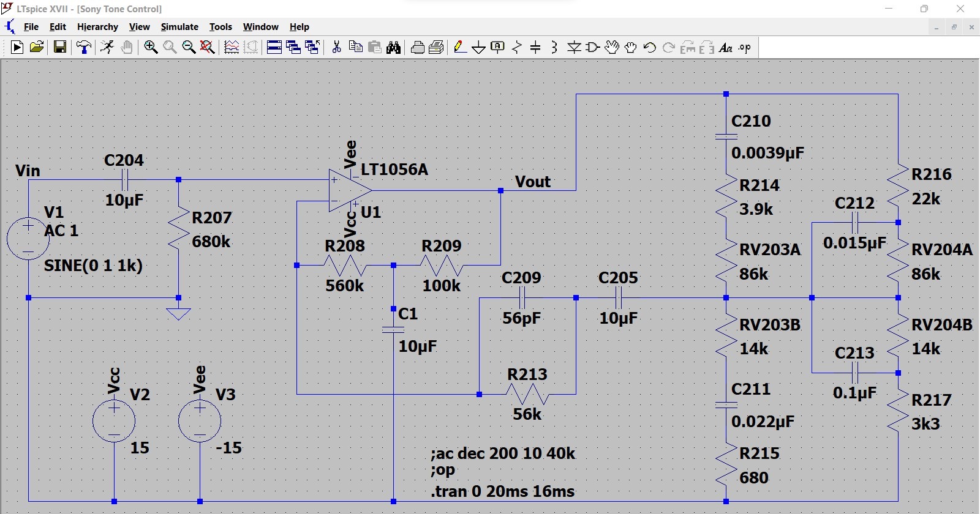Image resolution: width=980 pixels, height=514 pixels.
Task: Run the simulation with the running man icon
Action: (107, 47)
